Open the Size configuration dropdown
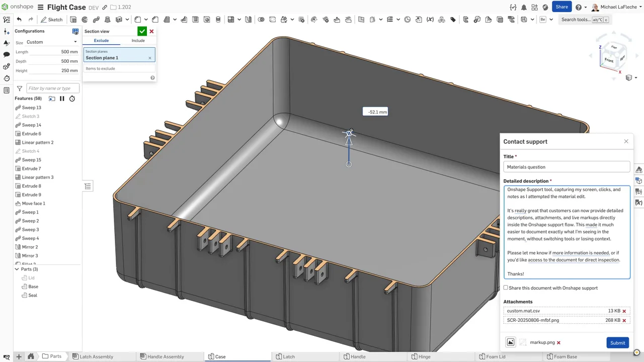The image size is (644, 362). tap(52, 42)
